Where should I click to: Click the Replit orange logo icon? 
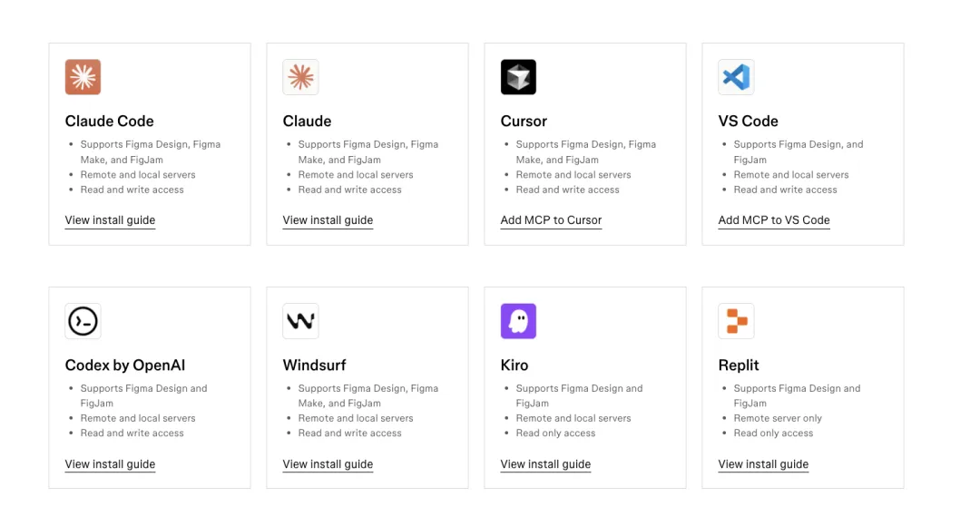tap(736, 321)
